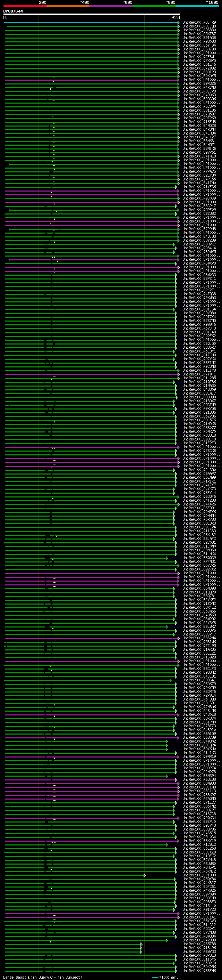The width and height of the screenshot is (222, 980).
Task: Click label UniRef100_Q1MA30
Action: tap(199, 386)
